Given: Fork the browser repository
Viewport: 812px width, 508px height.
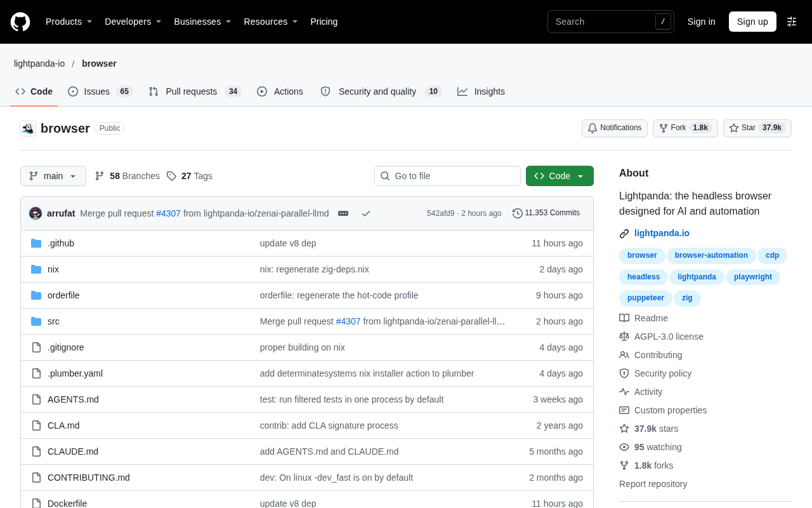Looking at the screenshot, I should pyautogui.click(x=685, y=128).
